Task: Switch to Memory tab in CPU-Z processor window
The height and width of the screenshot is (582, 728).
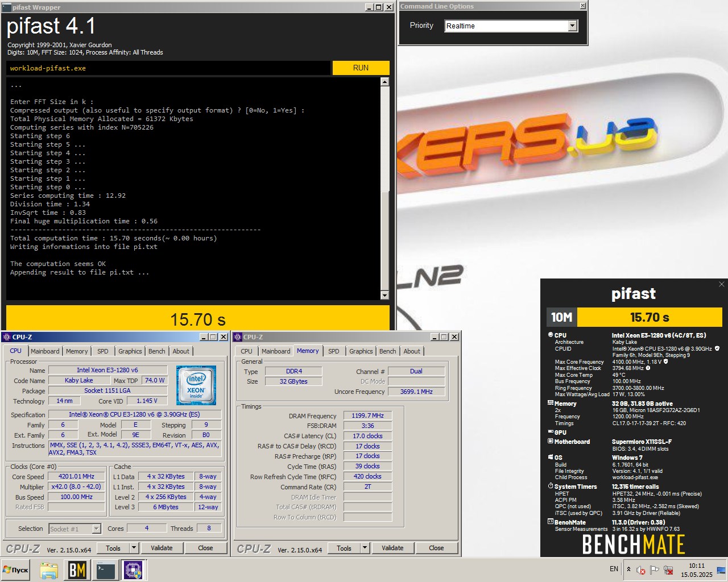Action: pos(77,351)
